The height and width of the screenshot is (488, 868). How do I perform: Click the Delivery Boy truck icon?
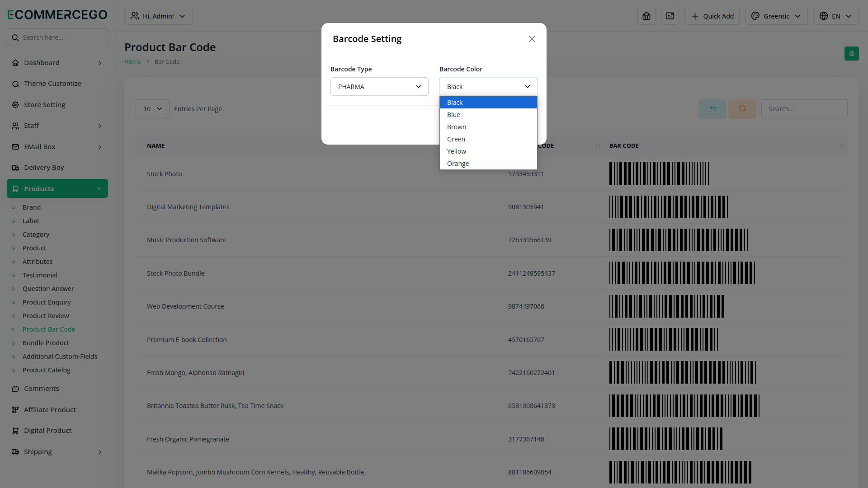tap(15, 168)
